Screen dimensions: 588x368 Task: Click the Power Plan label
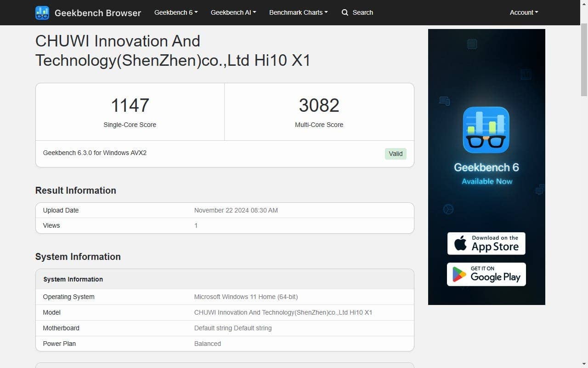59,344
